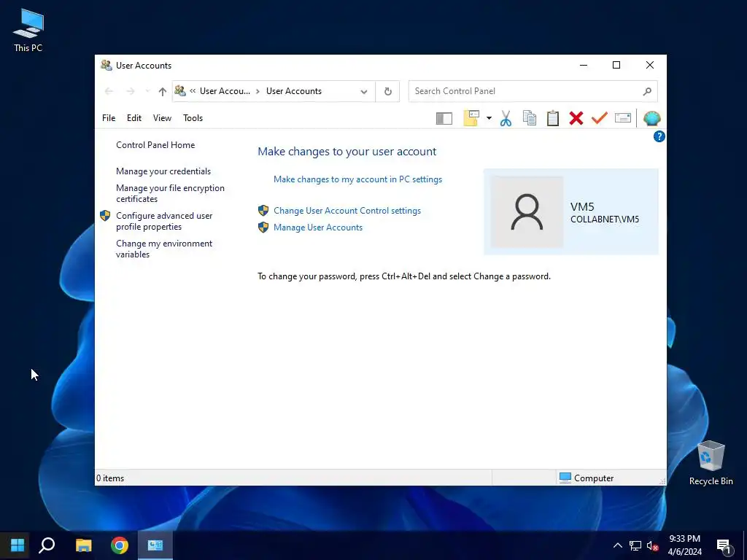Image resolution: width=747 pixels, height=560 pixels.
Task: Launch Google Chrome from taskbar
Action: pyautogui.click(x=120, y=545)
